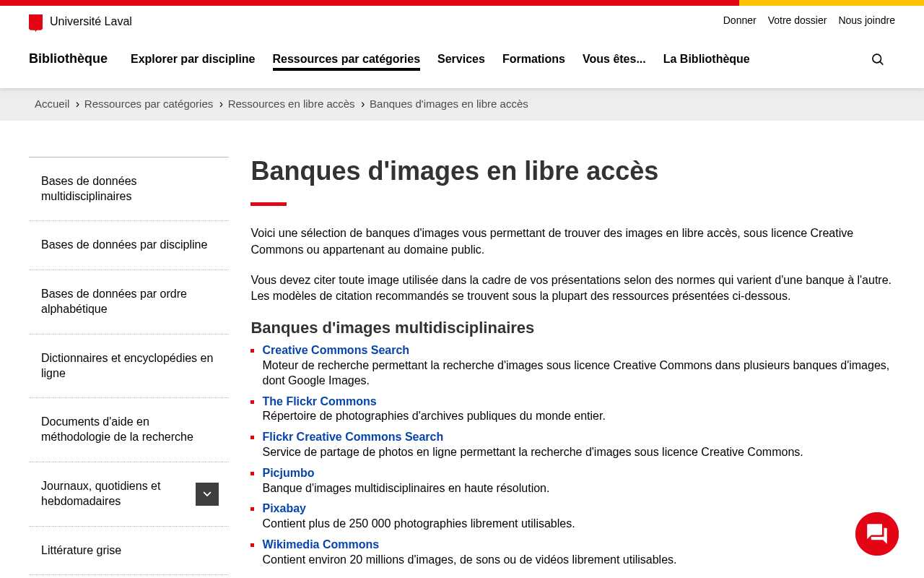924x578 pixels.
Task: Open the Formations menu
Action: pyautogui.click(x=533, y=59)
